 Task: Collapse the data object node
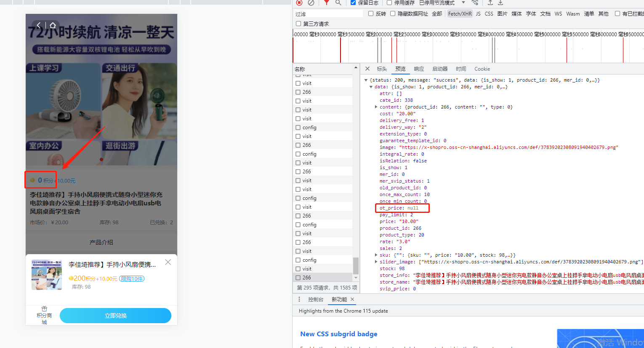pyautogui.click(x=371, y=87)
